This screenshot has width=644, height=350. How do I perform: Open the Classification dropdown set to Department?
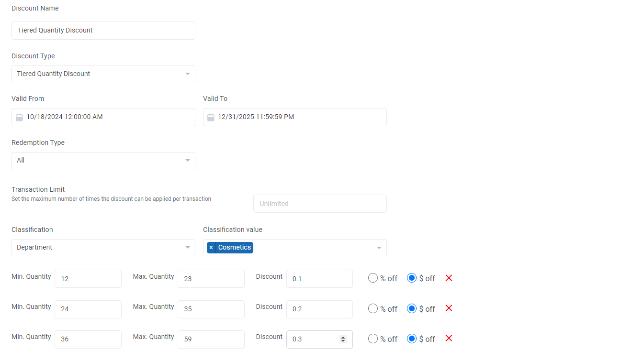[x=103, y=248]
